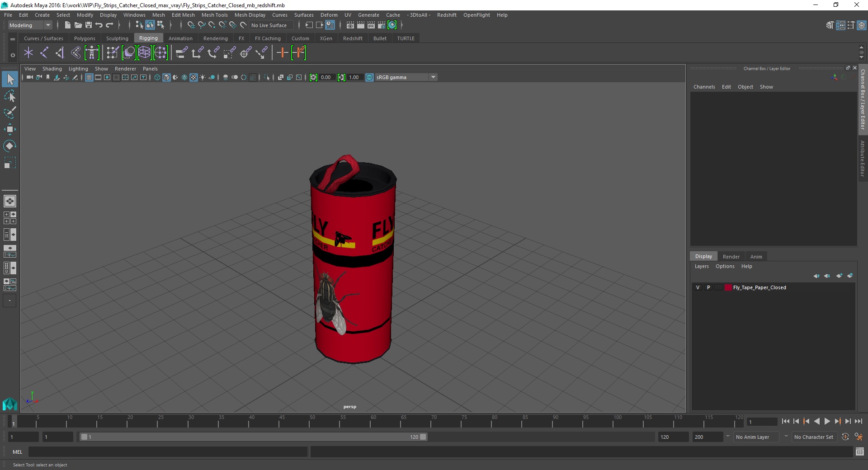
Task: Start the Create Joint tool
Action: click(x=44, y=53)
